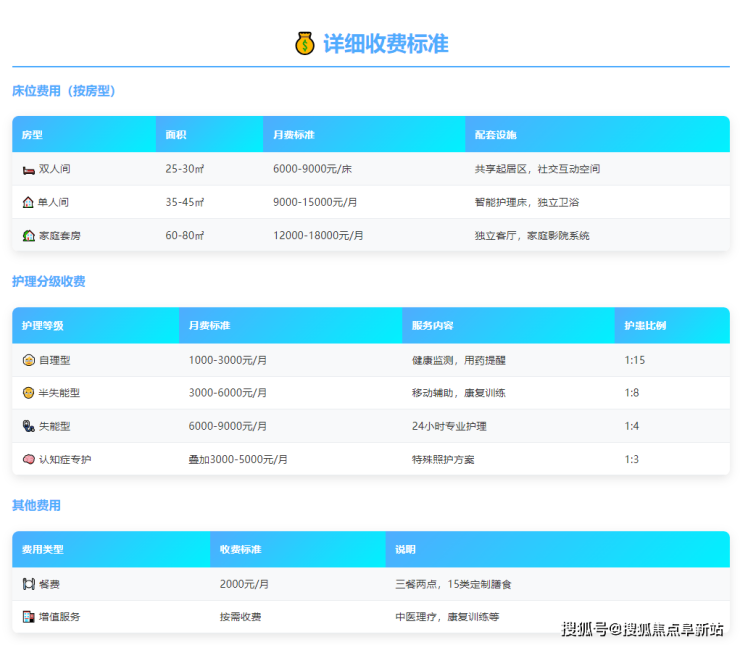Click the house icon next to 单人间
The width and height of the screenshot is (740, 645).
click(28, 202)
